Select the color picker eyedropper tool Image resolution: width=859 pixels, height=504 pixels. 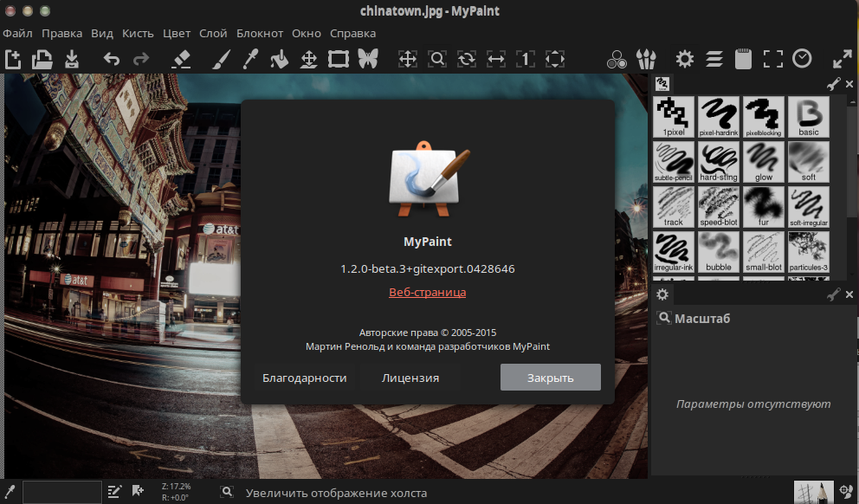[x=250, y=59]
